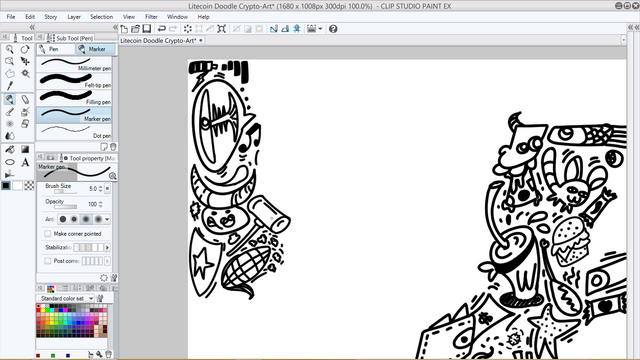Select the Gradient tool
This screenshot has height=360, width=640.
(25, 149)
